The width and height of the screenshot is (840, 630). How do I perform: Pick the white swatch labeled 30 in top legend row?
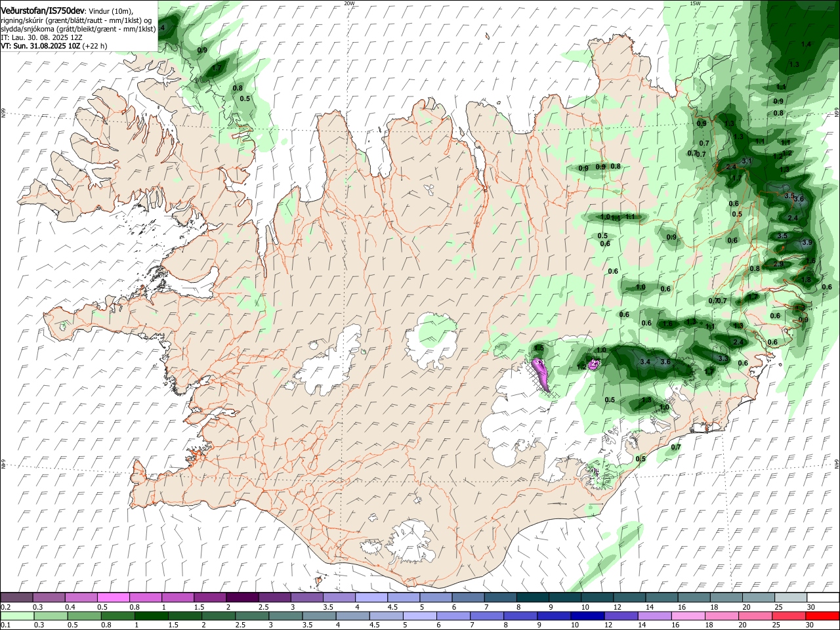(x=823, y=598)
